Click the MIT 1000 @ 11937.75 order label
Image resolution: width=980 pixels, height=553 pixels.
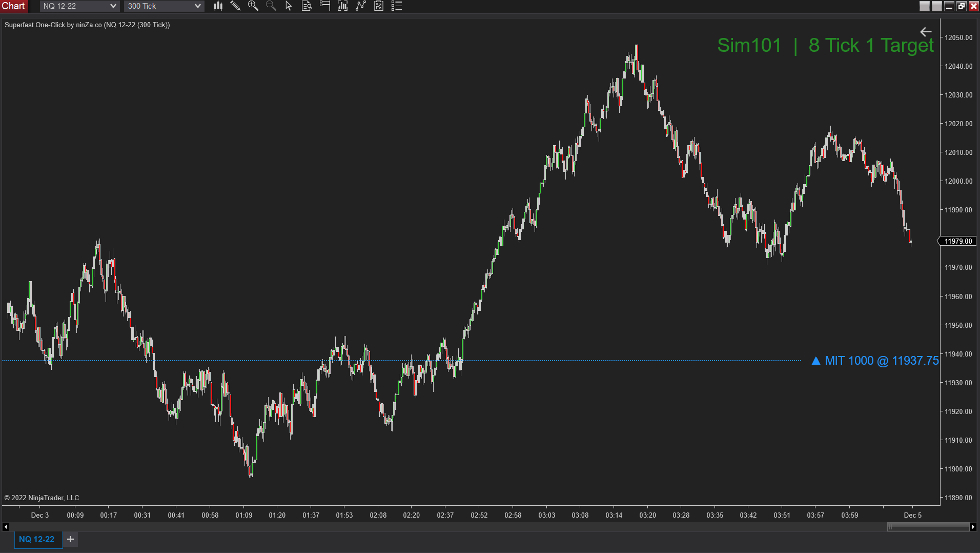tap(874, 361)
